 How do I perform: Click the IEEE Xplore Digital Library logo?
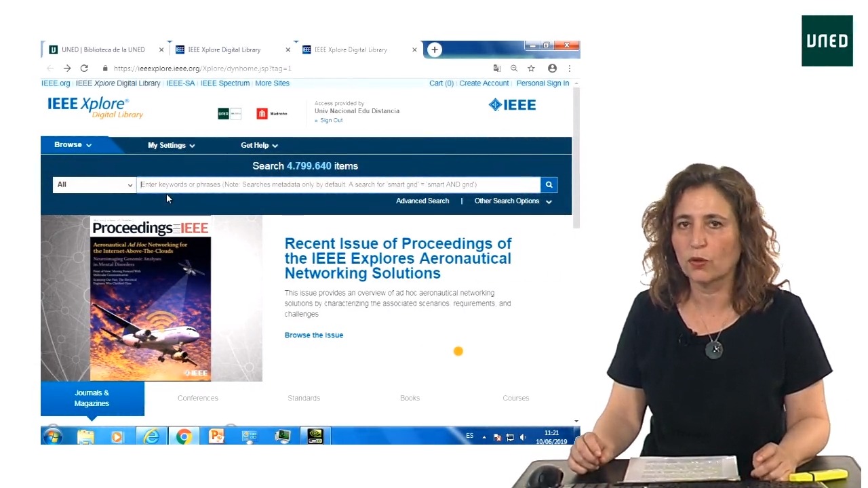point(95,107)
